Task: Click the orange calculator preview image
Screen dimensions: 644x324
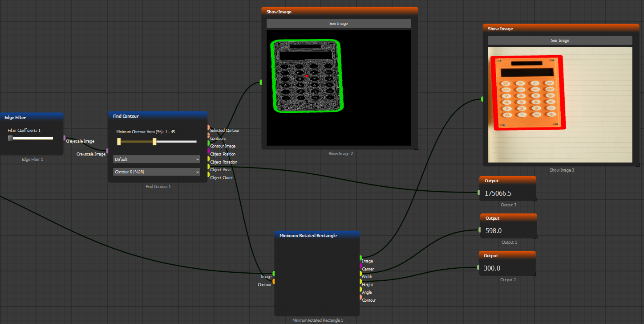Action: [x=560, y=104]
